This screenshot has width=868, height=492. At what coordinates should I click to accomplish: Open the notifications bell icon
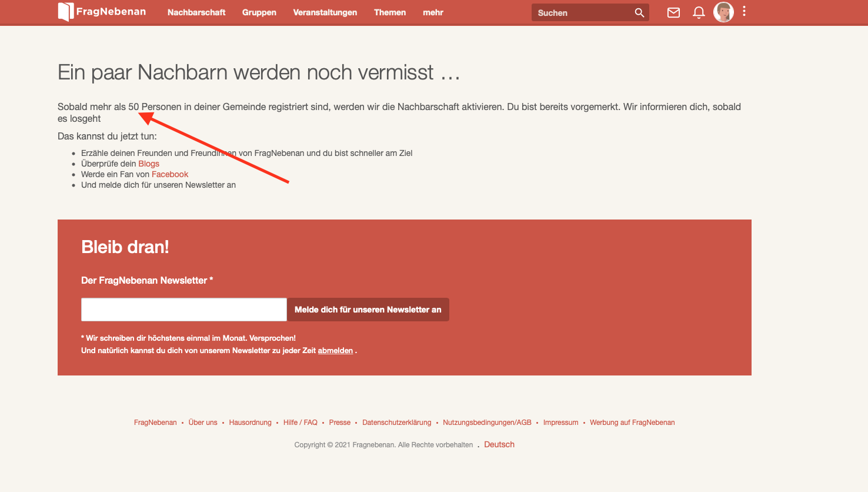699,12
